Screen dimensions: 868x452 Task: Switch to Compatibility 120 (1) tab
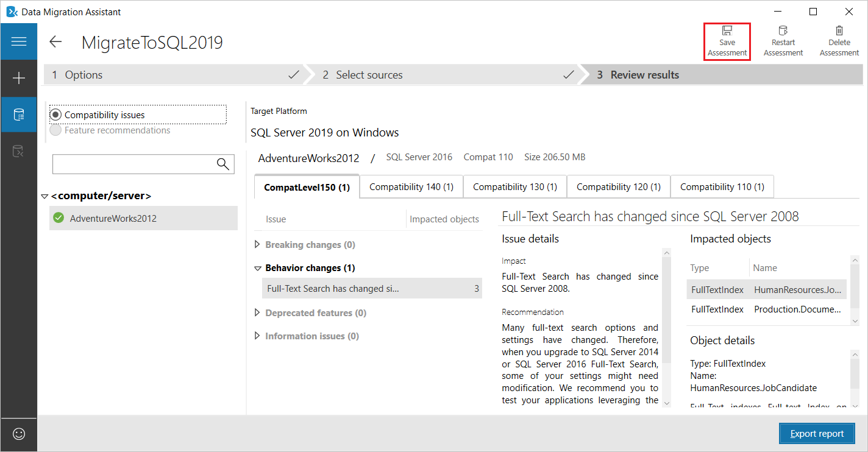click(619, 187)
